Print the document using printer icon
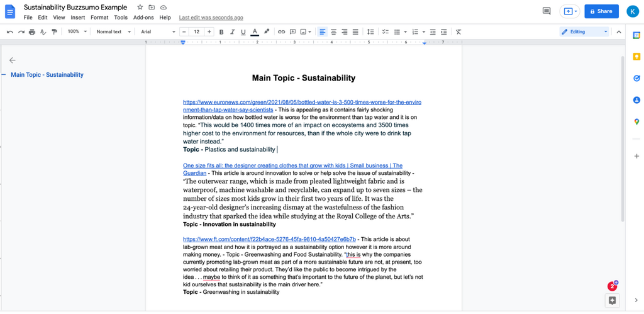The image size is (644, 314). pyautogui.click(x=32, y=31)
